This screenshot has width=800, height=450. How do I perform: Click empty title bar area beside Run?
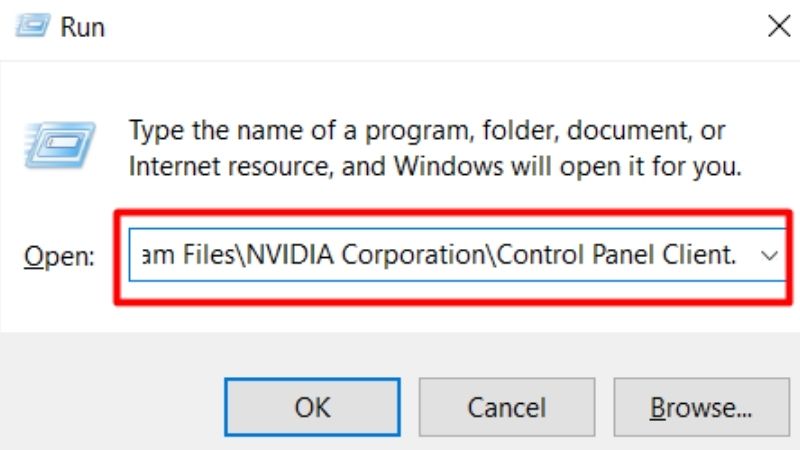click(434, 27)
